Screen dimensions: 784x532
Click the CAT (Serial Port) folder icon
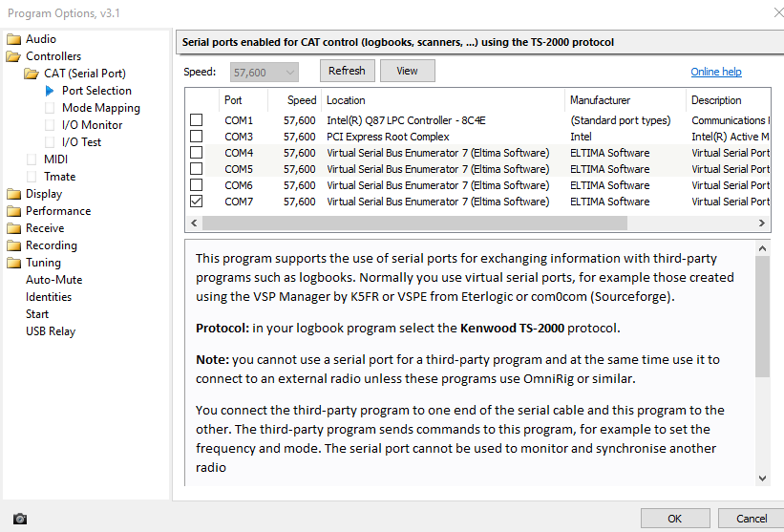pyautogui.click(x=32, y=74)
